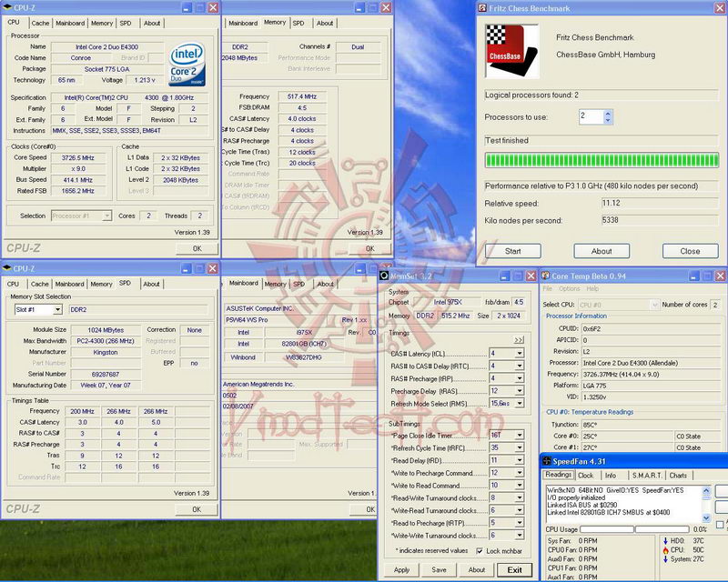
Task: Click Close in Fritz Chess Benchmark
Action: 691,251
